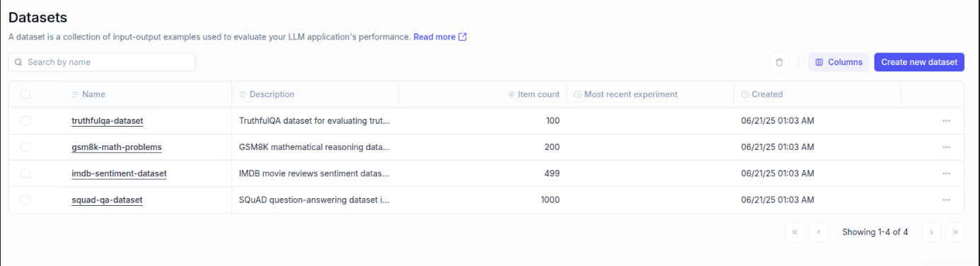Click item count value 200
The image size is (980, 266).
point(552,147)
